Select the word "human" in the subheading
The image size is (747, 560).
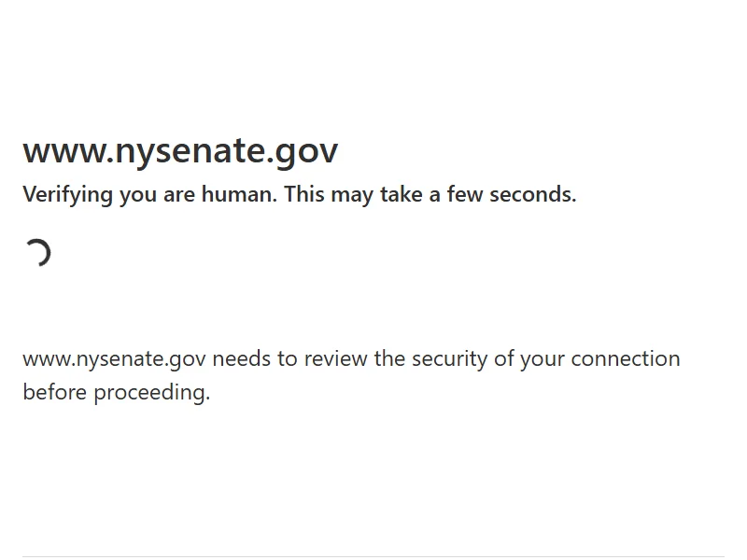point(239,195)
